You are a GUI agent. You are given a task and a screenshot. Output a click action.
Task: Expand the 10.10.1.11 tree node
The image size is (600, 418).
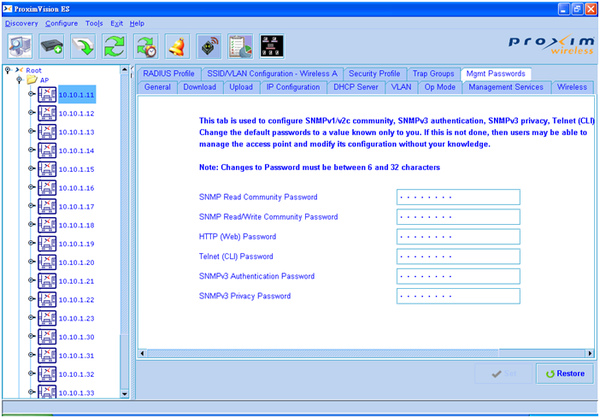[x=31, y=94]
